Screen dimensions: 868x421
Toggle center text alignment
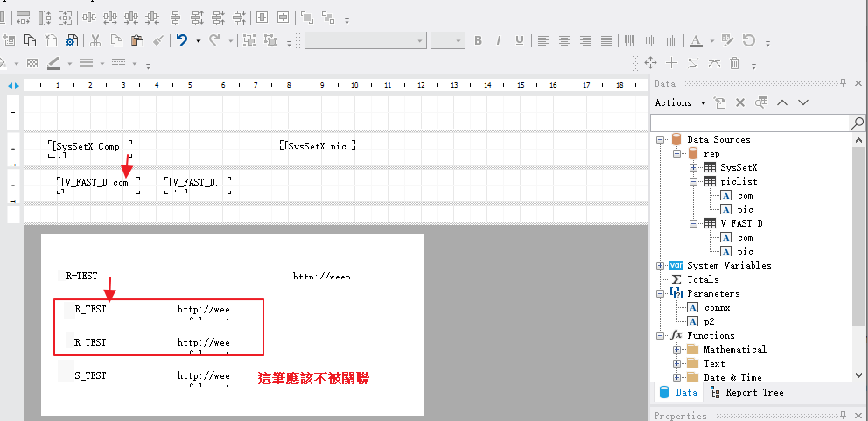pos(564,40)
